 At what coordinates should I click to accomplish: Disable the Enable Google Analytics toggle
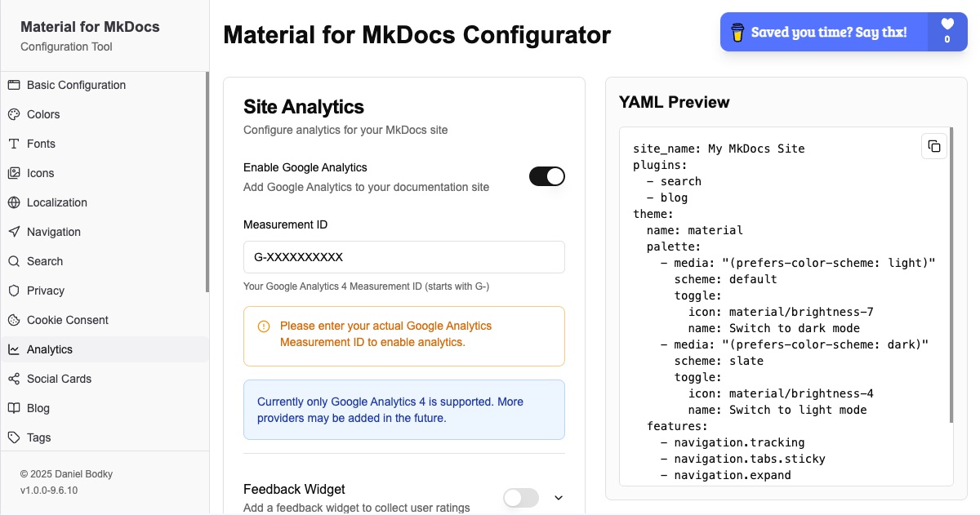(x=546, y=175)
